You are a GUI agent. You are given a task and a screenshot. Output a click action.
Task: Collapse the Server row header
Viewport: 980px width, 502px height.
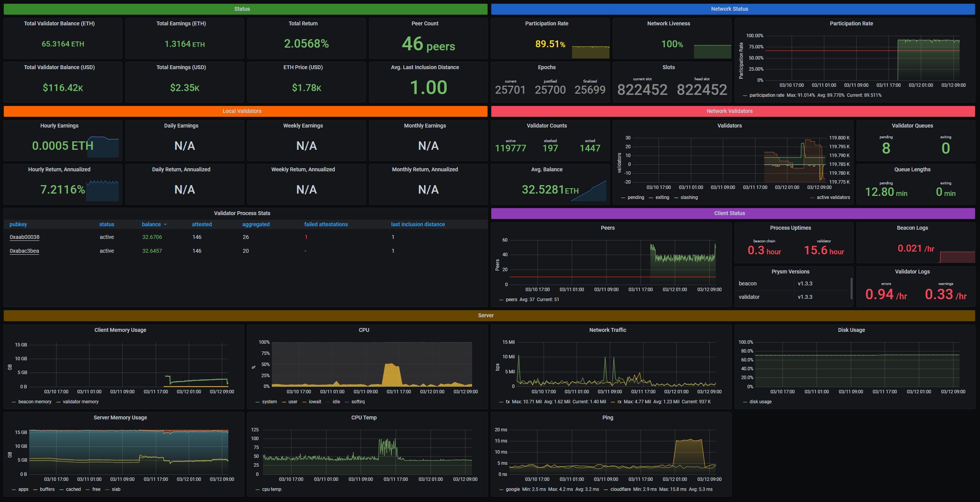pyautogui.click(x=486, y=315)
